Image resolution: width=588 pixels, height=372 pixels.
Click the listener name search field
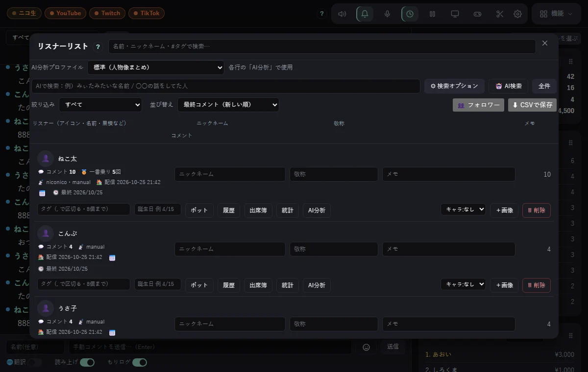(322, 46)
